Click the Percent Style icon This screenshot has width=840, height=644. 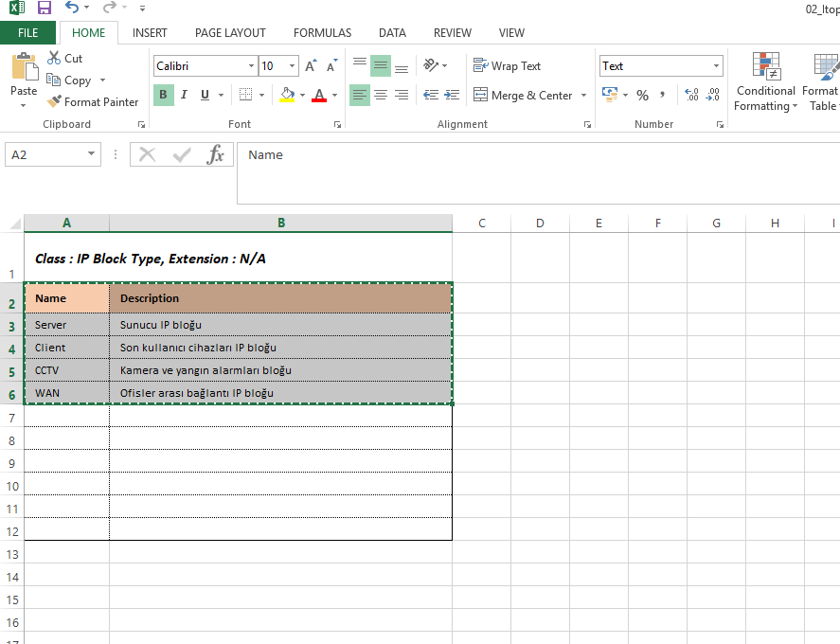point(642,95)
